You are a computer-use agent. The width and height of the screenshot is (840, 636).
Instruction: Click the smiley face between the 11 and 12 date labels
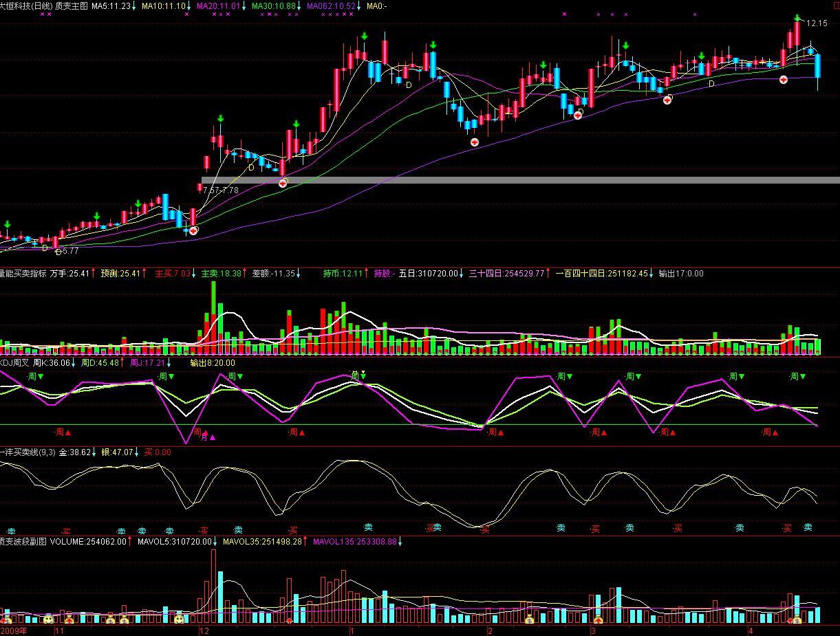point(179,619)
